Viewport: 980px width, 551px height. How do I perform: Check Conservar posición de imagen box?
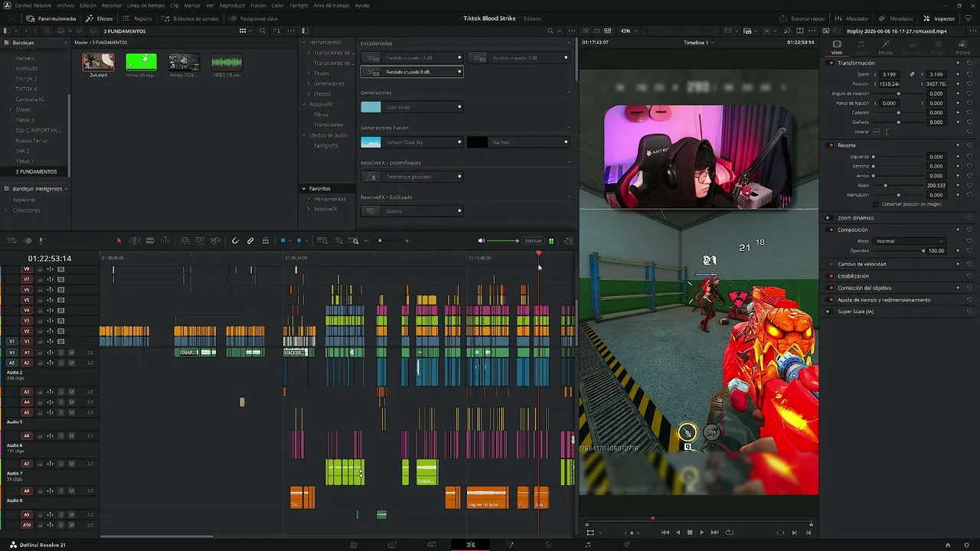coord(876,204)
